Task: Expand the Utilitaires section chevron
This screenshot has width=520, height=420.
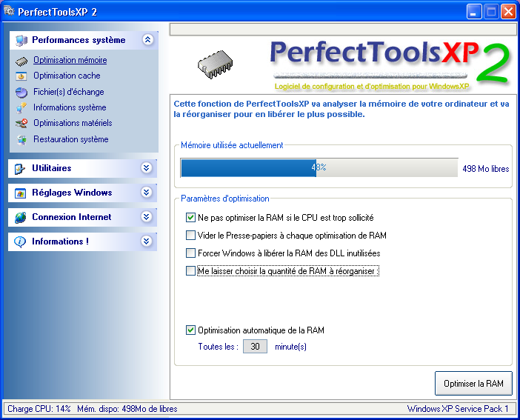Action: tap(146, 168)
